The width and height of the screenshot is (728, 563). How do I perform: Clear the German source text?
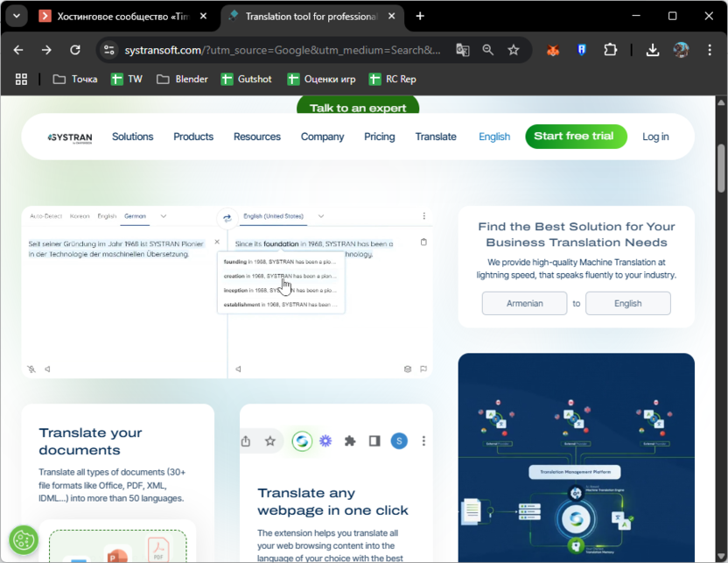tap(217, 242)
